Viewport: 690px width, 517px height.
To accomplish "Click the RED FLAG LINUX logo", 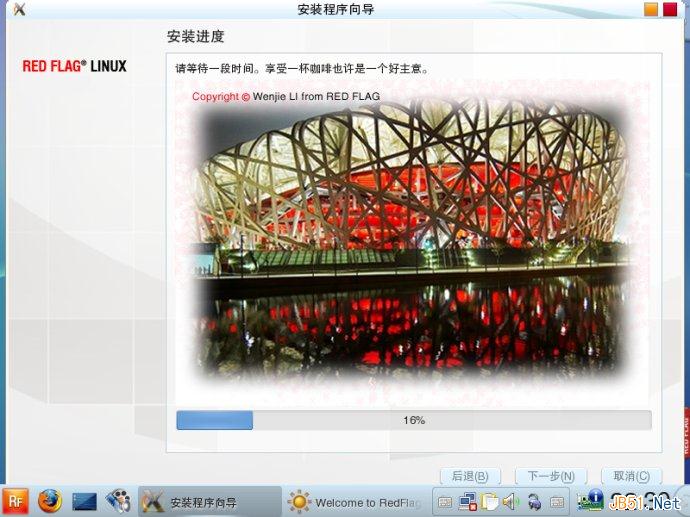I will pyautogui.click(x=74, y=66).
